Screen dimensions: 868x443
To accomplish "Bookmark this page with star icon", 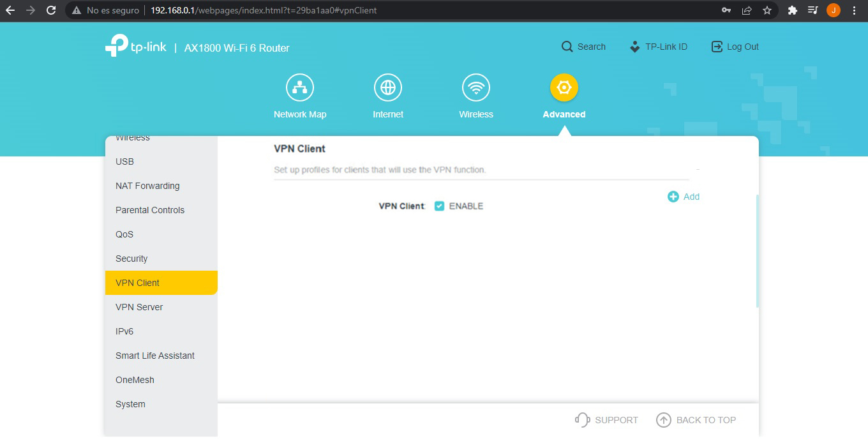I will pos(767,10).
